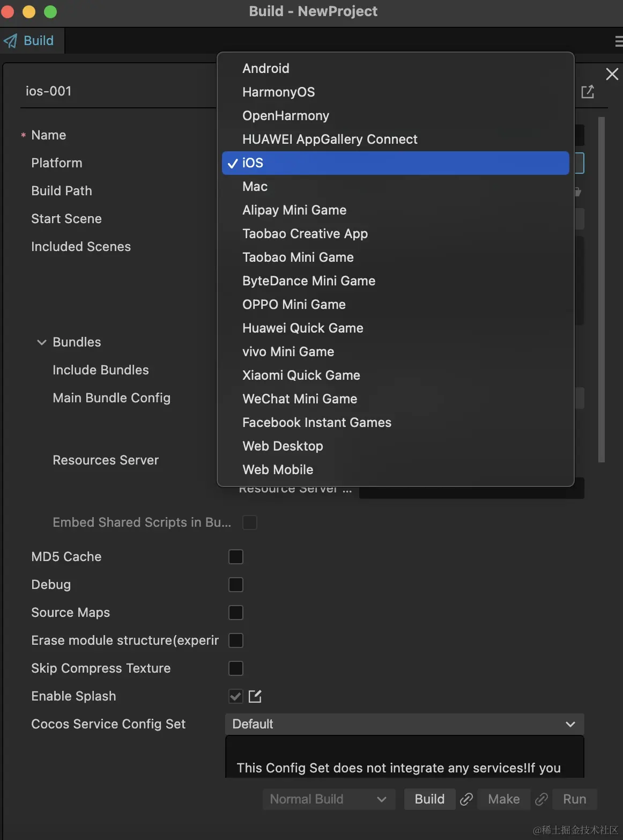Enable the MD5 Cache checkbox

coord(236,557)
